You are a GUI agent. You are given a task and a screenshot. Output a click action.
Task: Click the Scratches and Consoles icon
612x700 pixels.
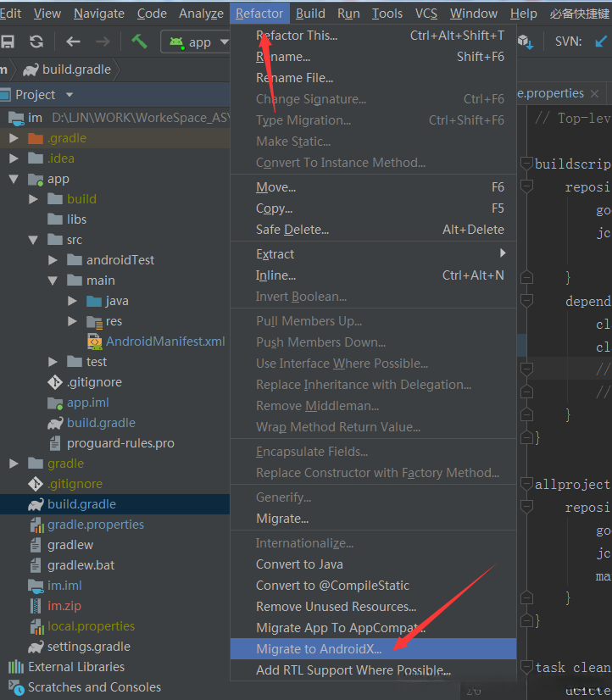[16, 687]
